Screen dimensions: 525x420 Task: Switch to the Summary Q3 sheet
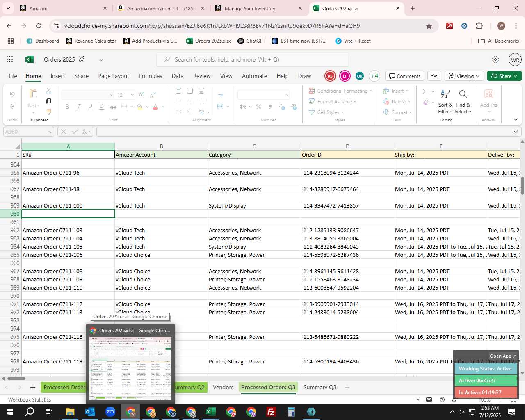[320, 387]
